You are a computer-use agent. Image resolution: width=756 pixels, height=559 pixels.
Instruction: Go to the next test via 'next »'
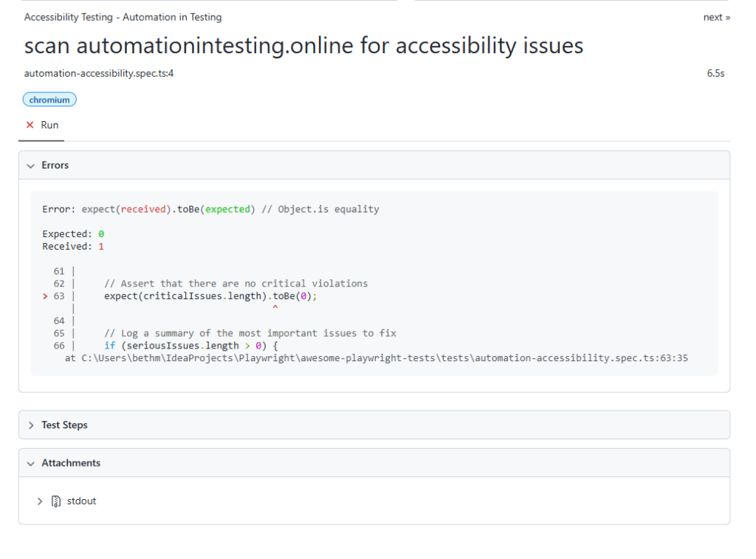[716, 17]
